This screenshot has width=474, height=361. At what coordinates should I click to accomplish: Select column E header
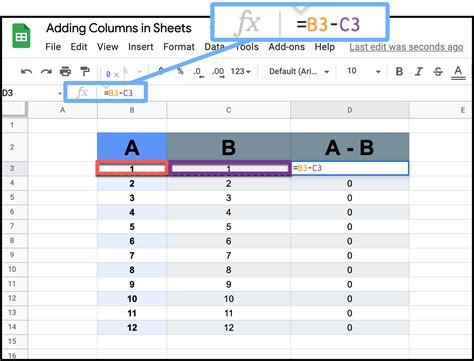[440, 110]
